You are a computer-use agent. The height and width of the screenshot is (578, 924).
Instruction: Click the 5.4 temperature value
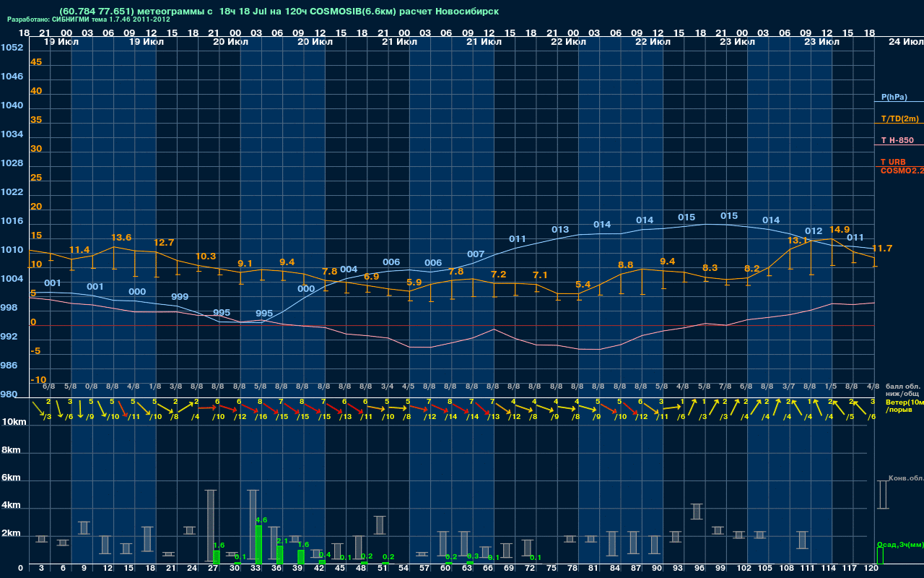point(583,284)
